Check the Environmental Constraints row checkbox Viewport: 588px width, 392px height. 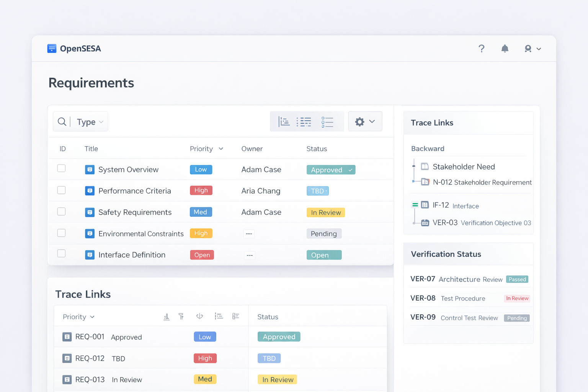pyautogui.click(x=61, y=233)
